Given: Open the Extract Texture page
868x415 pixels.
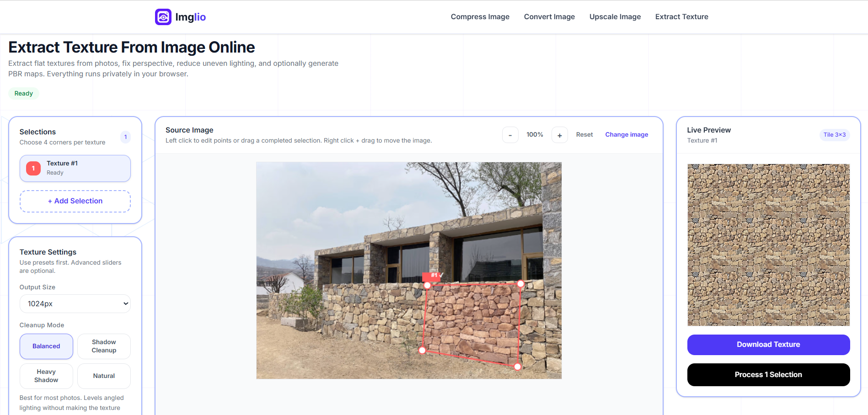Looking at the screenshot, I should coord(681,17).
